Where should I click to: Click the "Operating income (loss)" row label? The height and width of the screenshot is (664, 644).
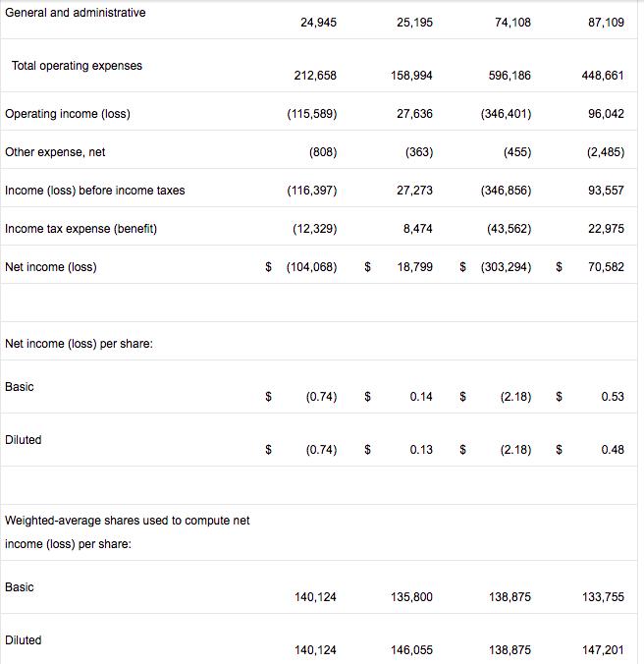pos(68,114)
